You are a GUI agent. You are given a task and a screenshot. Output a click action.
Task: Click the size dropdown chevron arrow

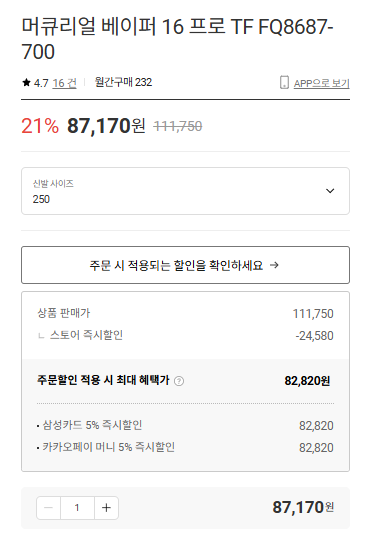pyautogui.click(x=330, y=191)
